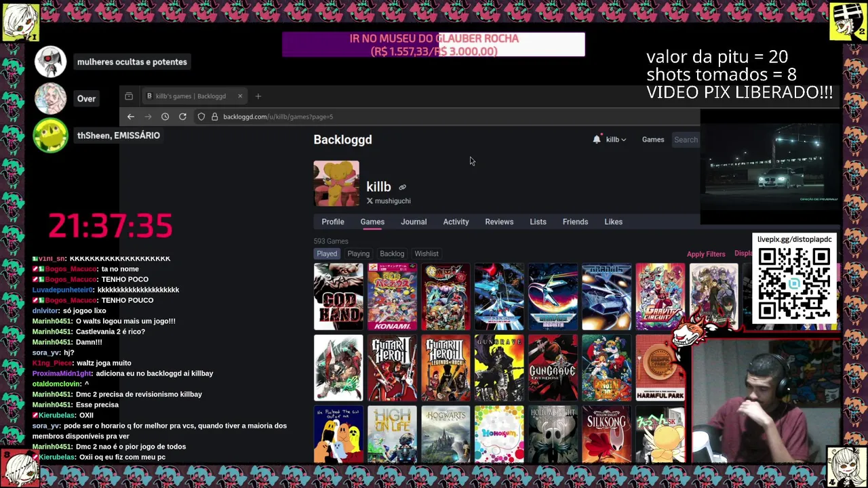Viewport: 868px width, 488px height.
Task: Open a new browser tab
Action: [258, 96]
